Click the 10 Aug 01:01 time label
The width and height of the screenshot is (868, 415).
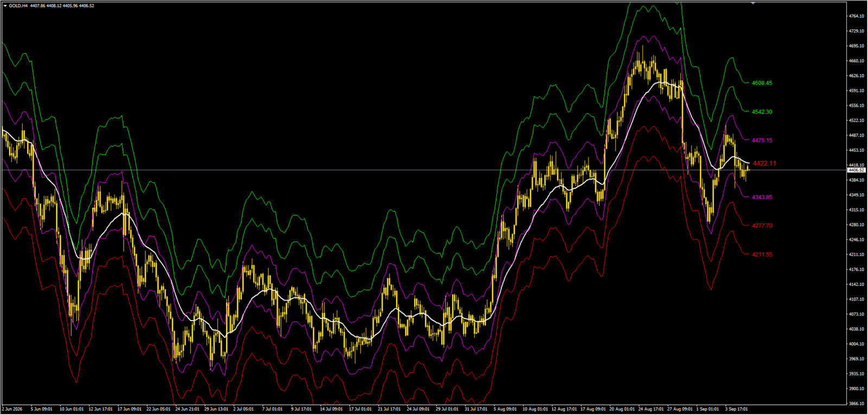[534, 409]
